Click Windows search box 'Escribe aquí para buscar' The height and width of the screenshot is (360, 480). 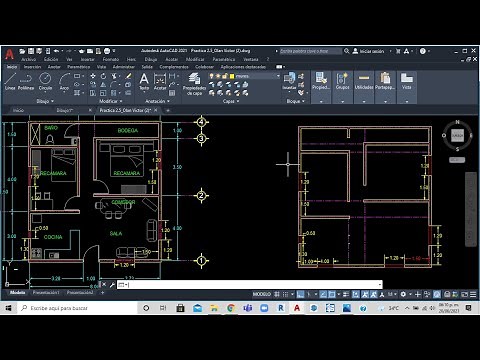[x=77, y=308]
